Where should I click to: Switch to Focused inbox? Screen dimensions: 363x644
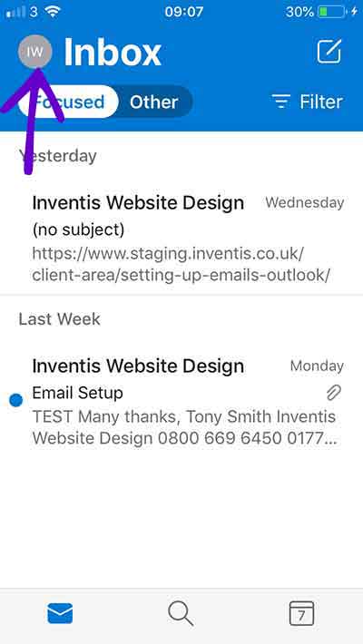[x=68, y=102]
